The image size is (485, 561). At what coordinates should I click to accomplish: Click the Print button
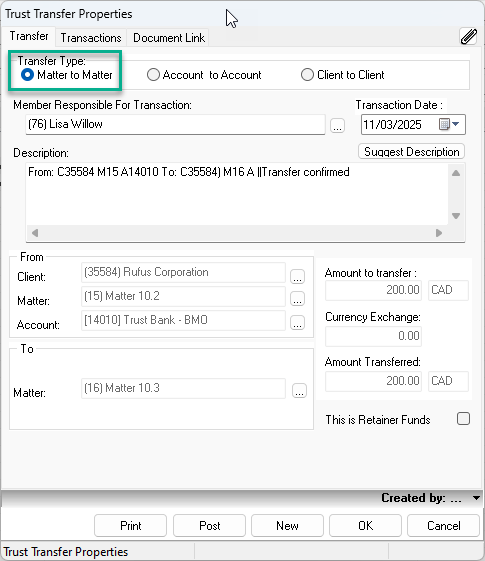pyautogui.click(x=131, y=526)
